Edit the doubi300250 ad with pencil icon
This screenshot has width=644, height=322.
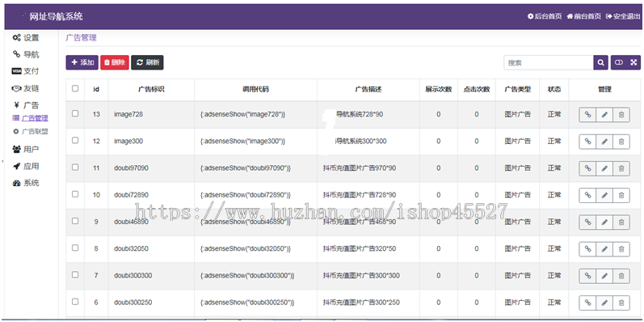tap(604, 303)
